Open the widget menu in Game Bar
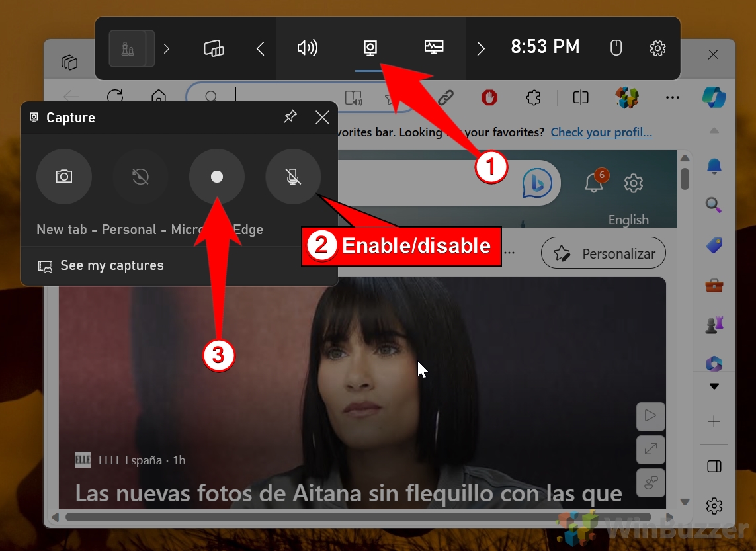The image size is (756, 551). [214, 48]
